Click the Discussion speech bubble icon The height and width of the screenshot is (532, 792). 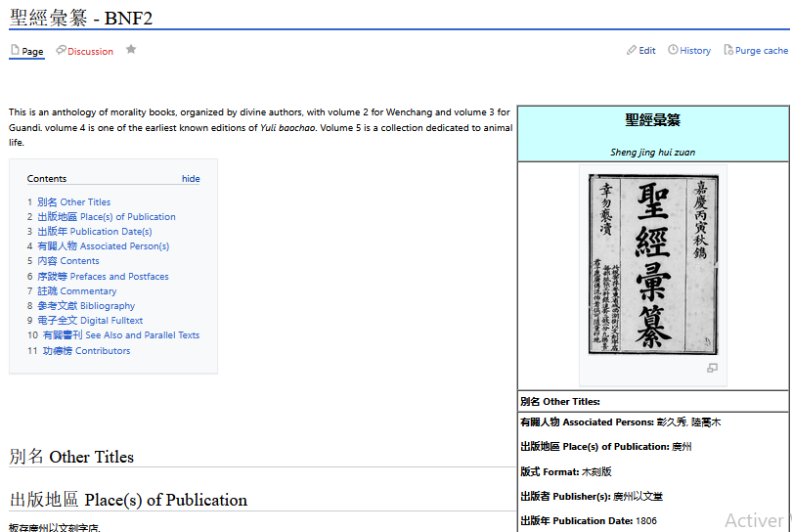point(62,50)
